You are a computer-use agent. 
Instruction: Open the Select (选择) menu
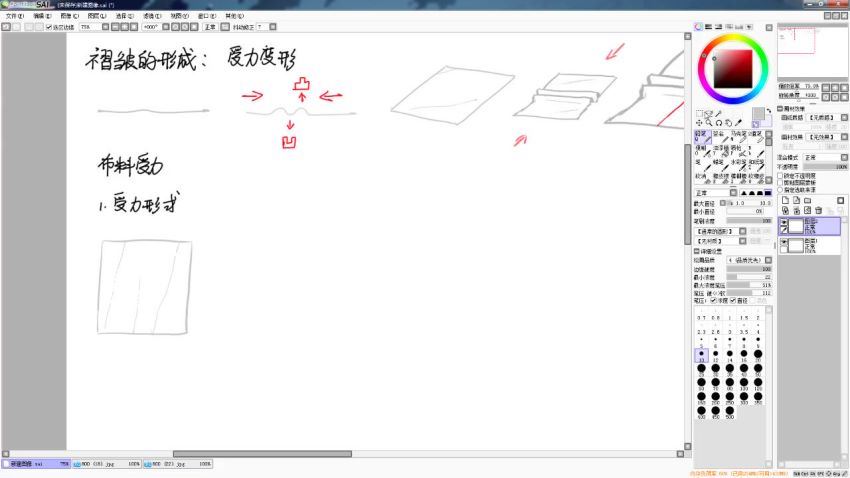(125, 16)
